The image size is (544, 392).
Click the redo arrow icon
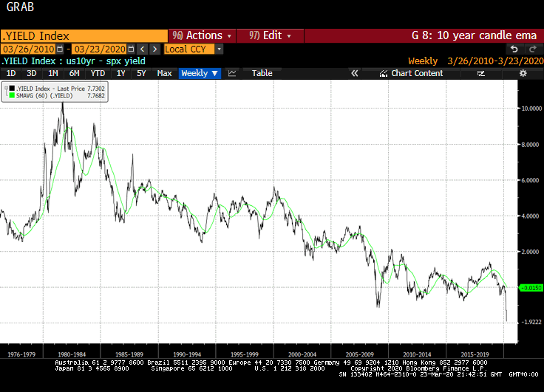533,49
